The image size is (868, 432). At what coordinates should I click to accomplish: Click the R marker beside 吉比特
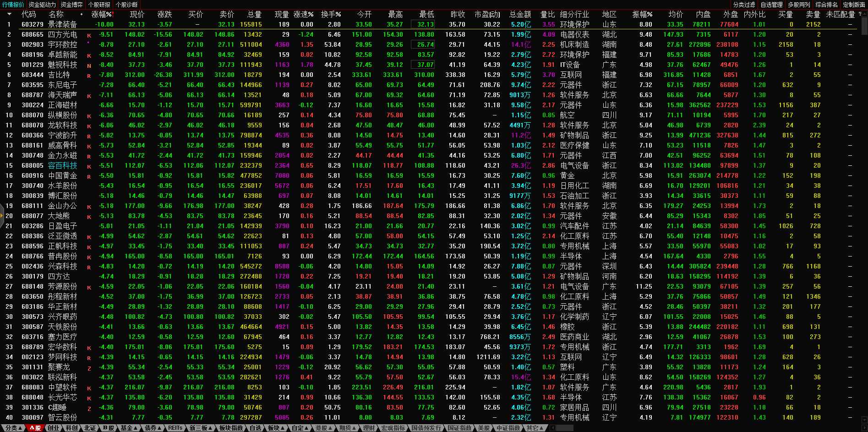point(89,76)
